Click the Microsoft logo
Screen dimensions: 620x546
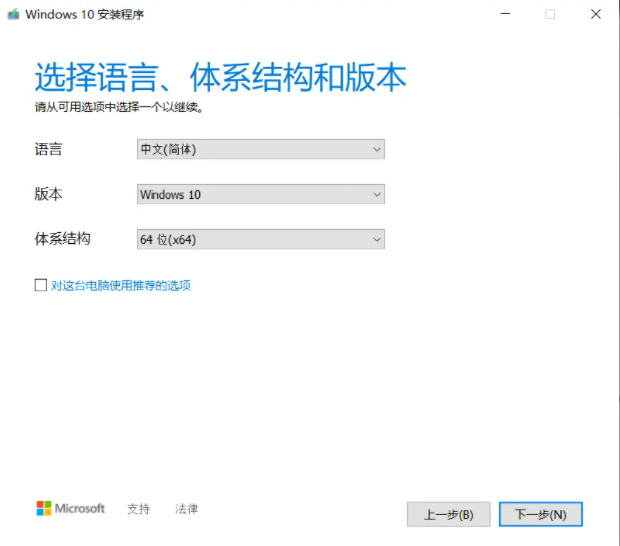click(x=70, y=508)
